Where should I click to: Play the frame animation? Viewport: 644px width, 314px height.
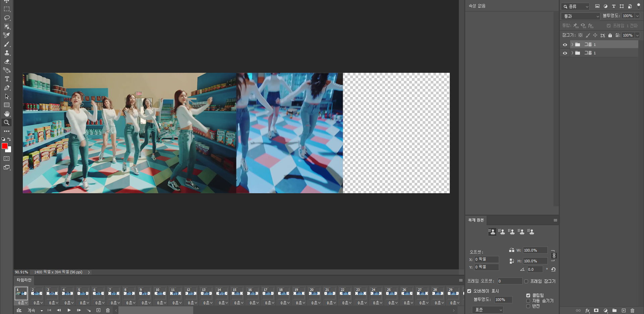coord(69,310)
